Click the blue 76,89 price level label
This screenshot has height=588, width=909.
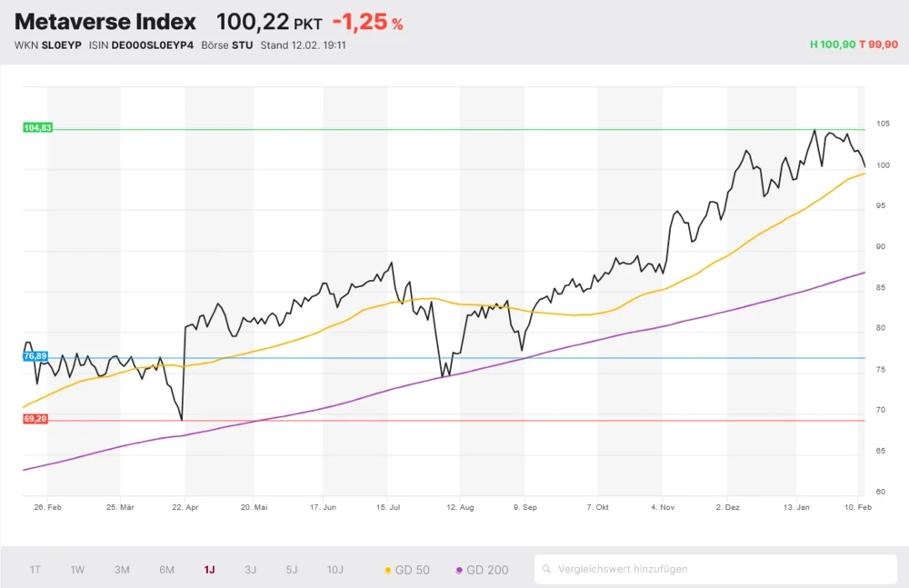click(34, 356)
